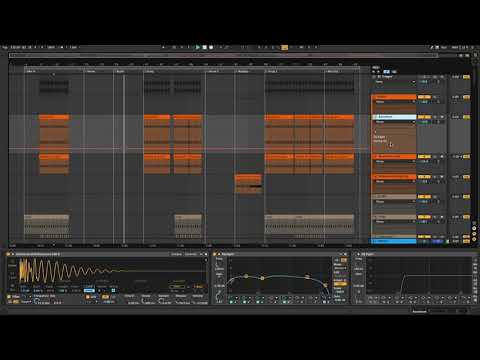Unfold the top EQ Trigger track
The image size is (480, 360).
(374, 77)
